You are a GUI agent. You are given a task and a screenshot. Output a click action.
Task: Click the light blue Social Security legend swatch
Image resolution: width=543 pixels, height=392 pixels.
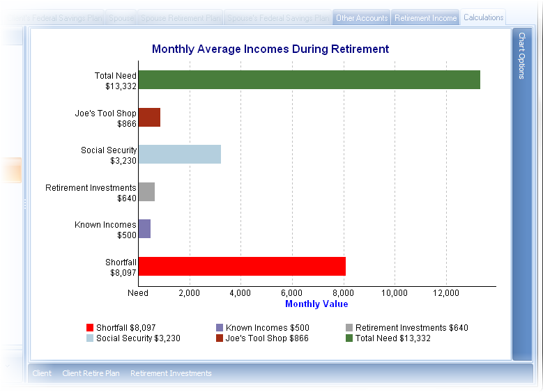[x=89, y=338]
